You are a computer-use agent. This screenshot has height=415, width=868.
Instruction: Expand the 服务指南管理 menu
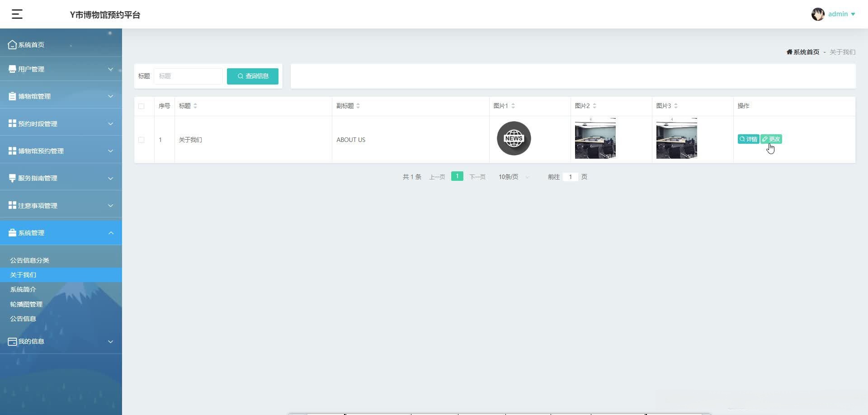pyautogui.click(x=110, y=178)
